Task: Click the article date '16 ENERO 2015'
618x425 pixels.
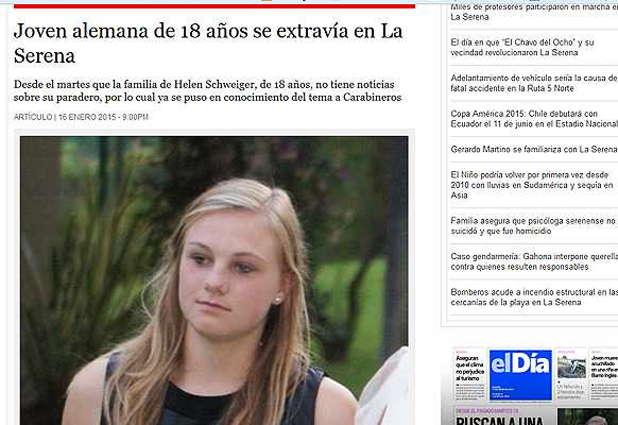Action: 87,117
